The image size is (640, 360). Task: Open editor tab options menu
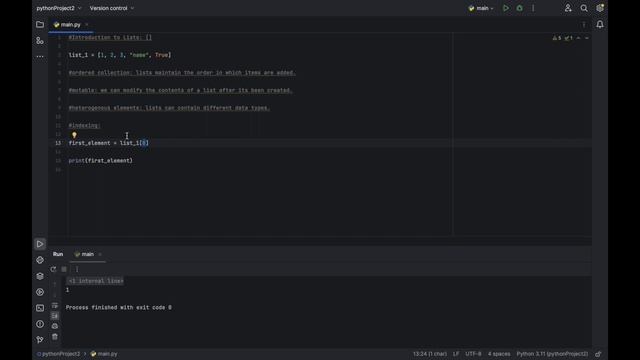point(584,24)
